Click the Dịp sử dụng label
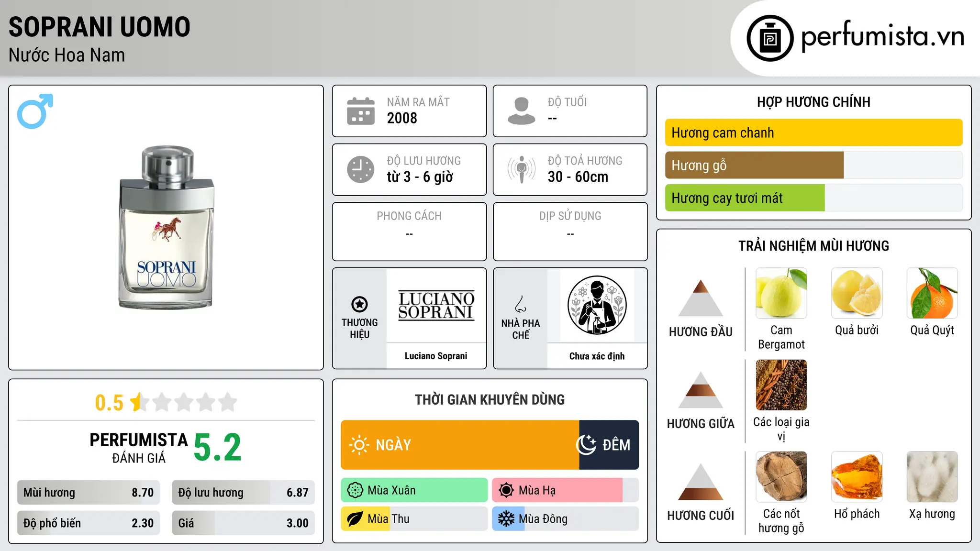This screenshot has width=980, height=551. tap(570, 216)
